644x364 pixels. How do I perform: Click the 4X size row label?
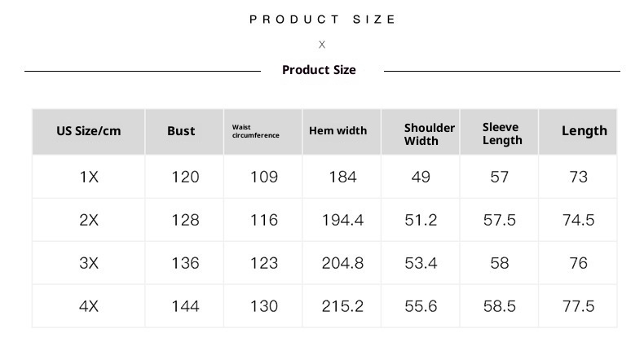coord(89,306)
